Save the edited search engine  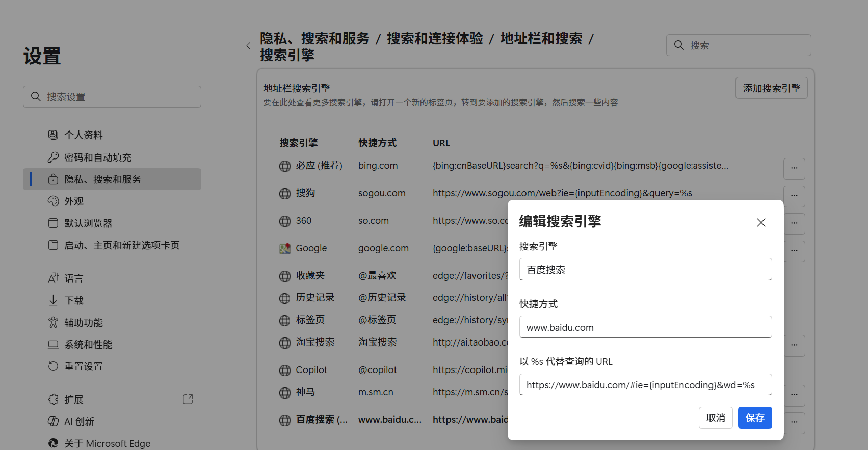point(754,418)
